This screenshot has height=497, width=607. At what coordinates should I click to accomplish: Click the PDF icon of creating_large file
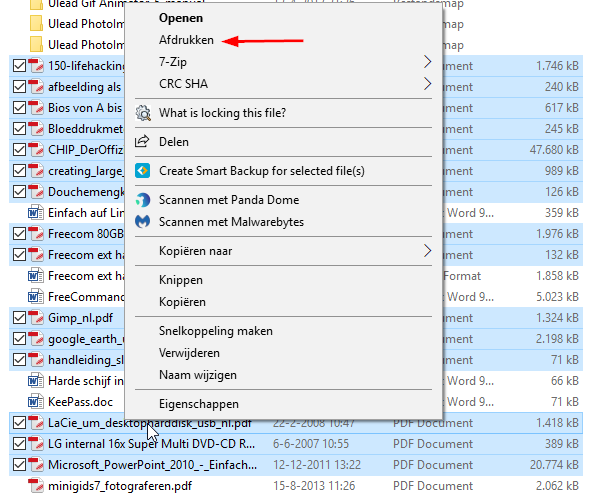[36, 171]
